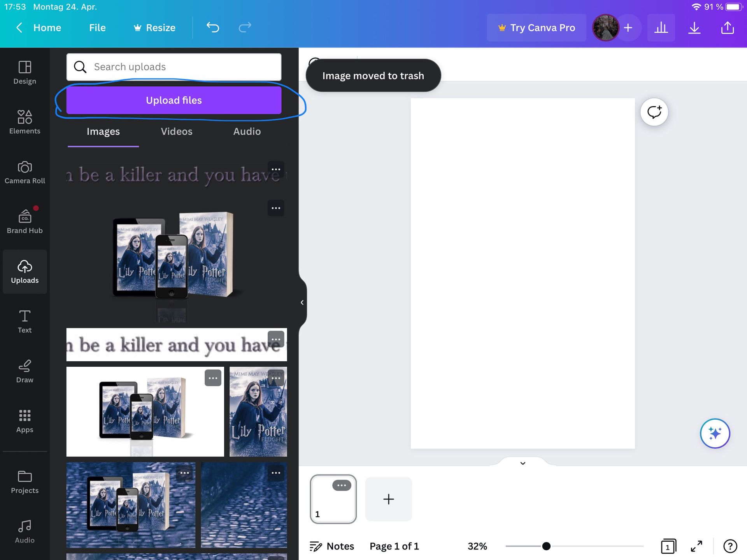Open the Resize option
Viewport: 747px width, 560px height.
click(154, 28)
